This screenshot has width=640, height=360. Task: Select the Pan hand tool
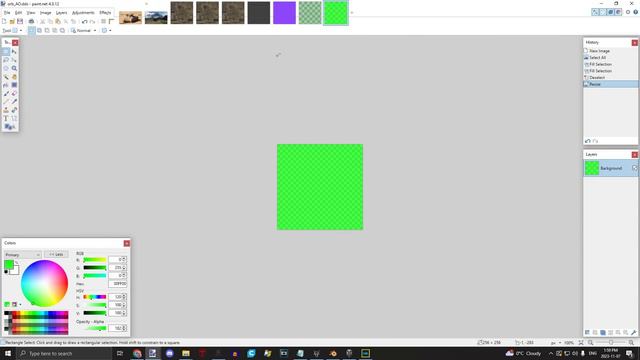[x=14, y=77]
